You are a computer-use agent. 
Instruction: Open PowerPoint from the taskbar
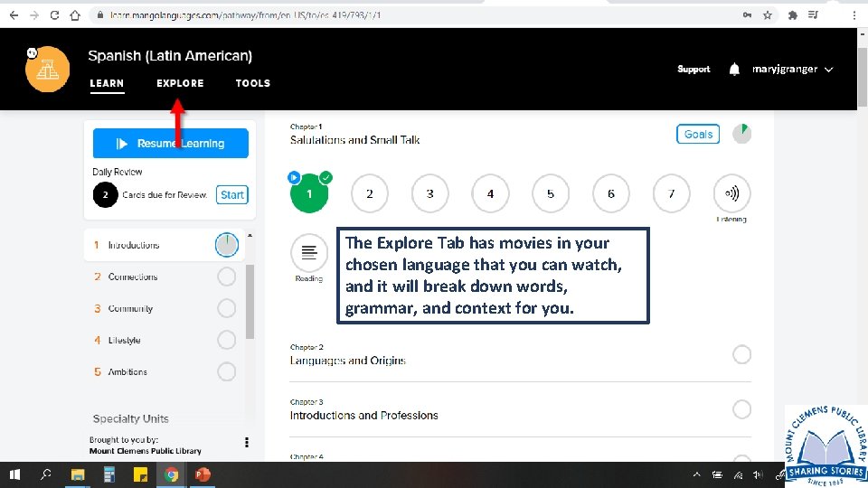coord(203,474)
